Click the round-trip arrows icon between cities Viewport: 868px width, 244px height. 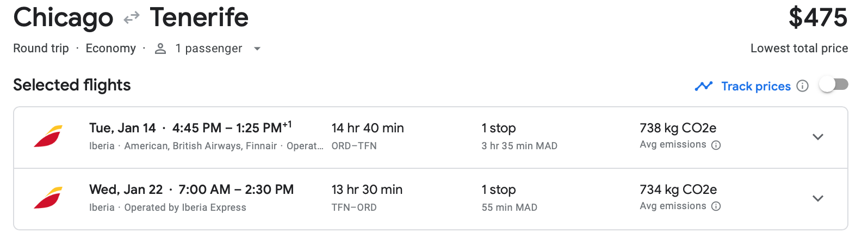pos(132,19)
